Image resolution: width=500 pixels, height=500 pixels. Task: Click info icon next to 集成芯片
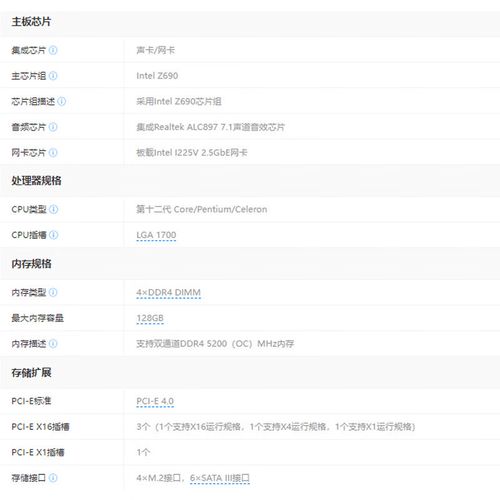click(x=53, y=50)
